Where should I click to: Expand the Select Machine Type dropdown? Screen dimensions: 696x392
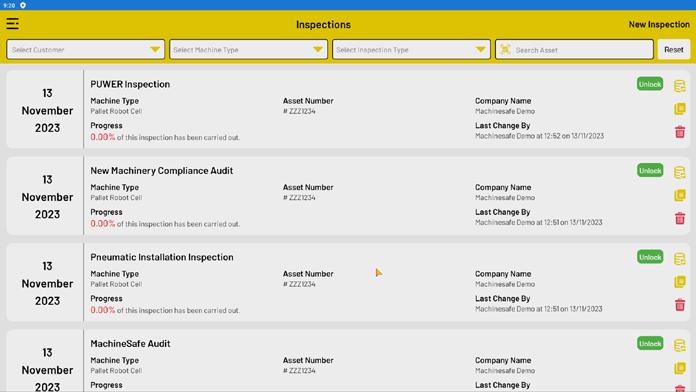point(248,49)
